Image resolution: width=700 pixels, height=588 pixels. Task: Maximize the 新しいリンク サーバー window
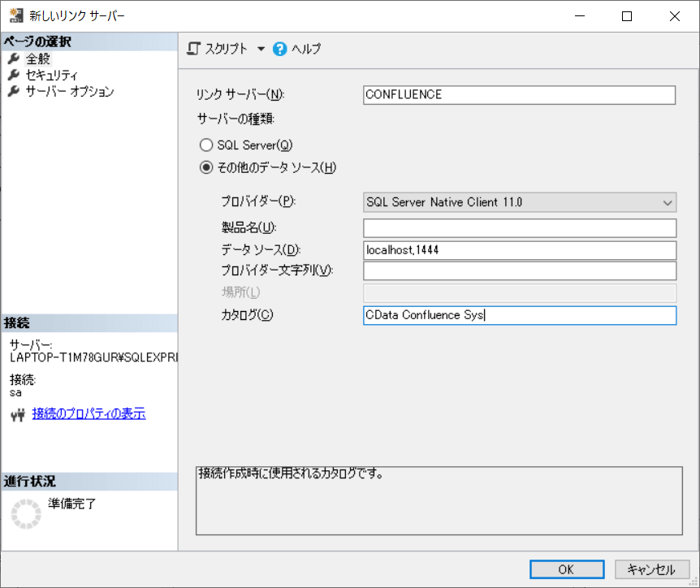coord(627,16)
